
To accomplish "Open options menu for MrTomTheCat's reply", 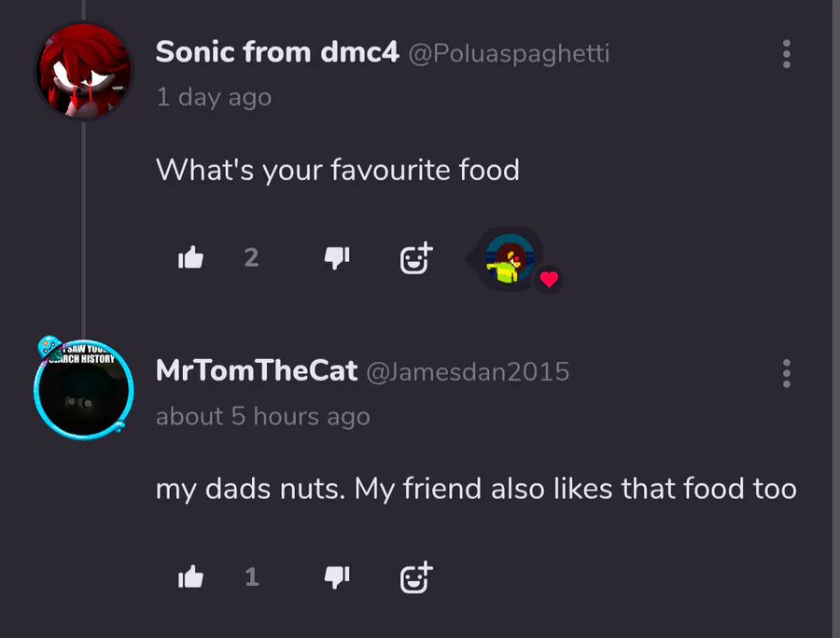I will pyautogui.click(x=787, y=373).
